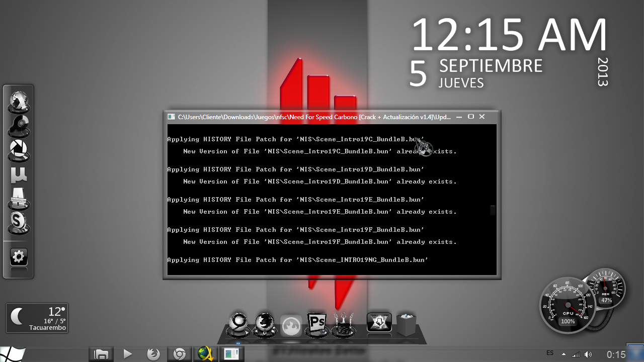644x362 pixels.
Task: Click the 12° temperature reading
Action: 56,312
